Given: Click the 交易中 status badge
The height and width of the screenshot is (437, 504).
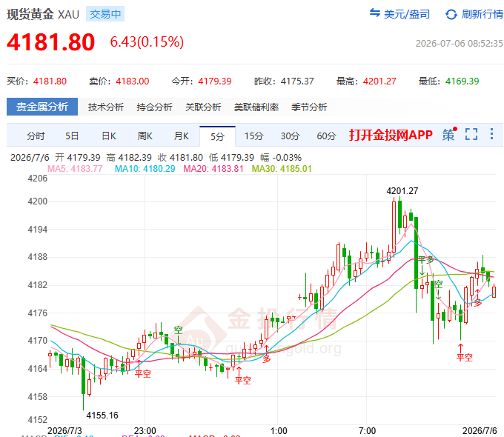Looking at the screenshot, I should (105, 14).
